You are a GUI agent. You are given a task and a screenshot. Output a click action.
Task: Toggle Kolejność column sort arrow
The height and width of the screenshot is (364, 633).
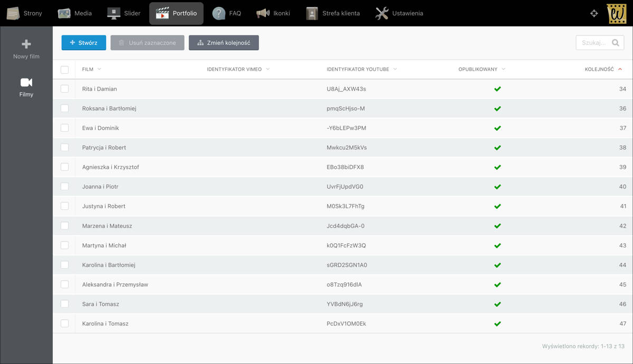click(620, 69)
